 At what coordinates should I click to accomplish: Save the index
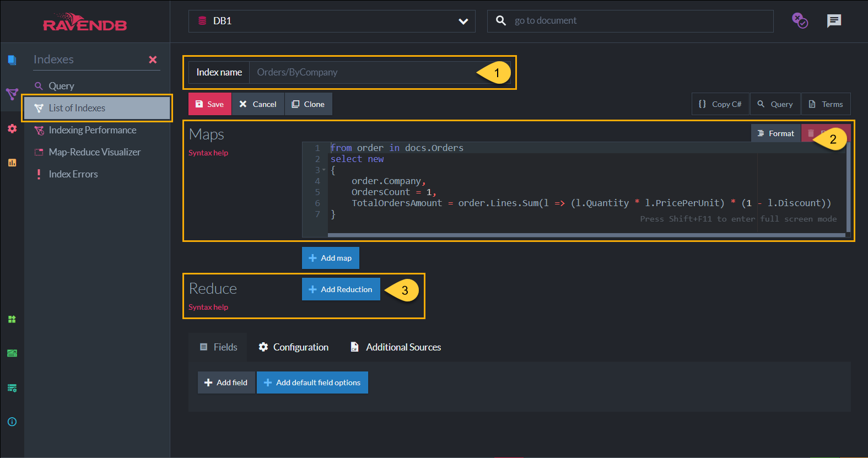pyautogui.click(x=210, y=104)
